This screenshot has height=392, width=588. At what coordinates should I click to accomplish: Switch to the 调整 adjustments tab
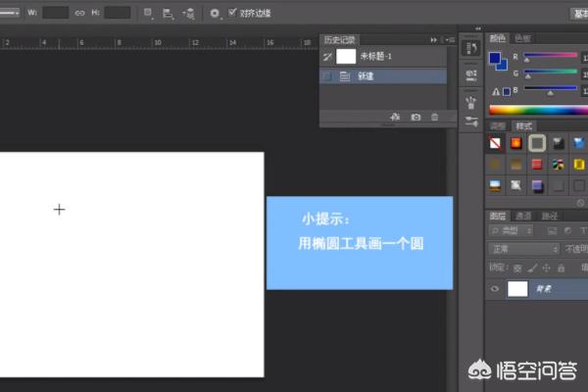(x=498, y=126)
